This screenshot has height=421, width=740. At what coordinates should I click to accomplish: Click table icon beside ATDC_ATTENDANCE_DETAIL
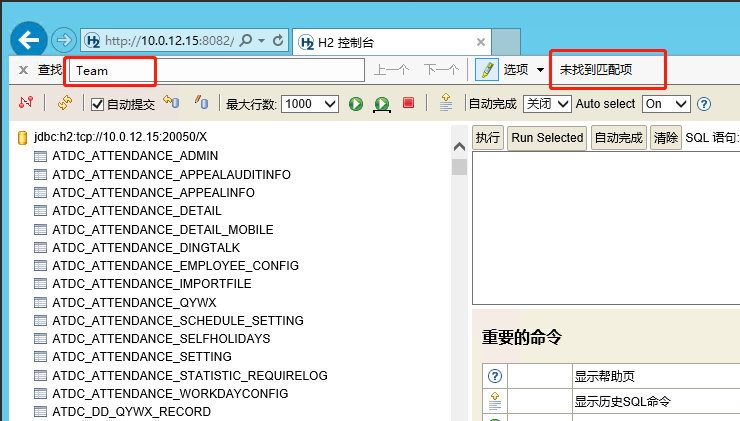(x=41, y=211)
